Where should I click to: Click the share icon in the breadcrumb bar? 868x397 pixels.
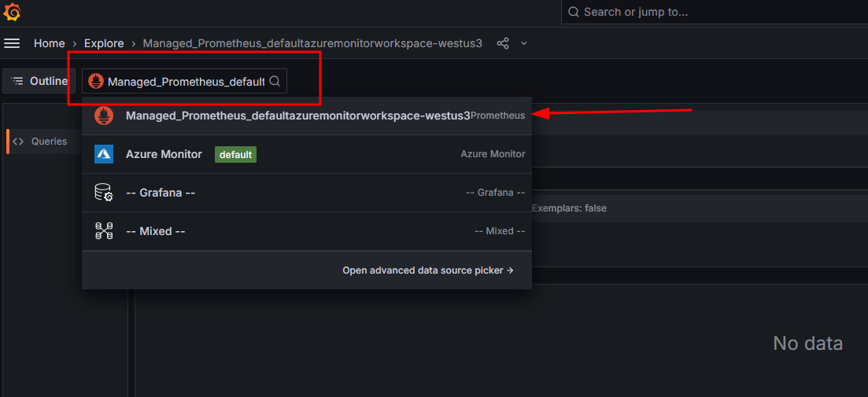click(503, 43)
